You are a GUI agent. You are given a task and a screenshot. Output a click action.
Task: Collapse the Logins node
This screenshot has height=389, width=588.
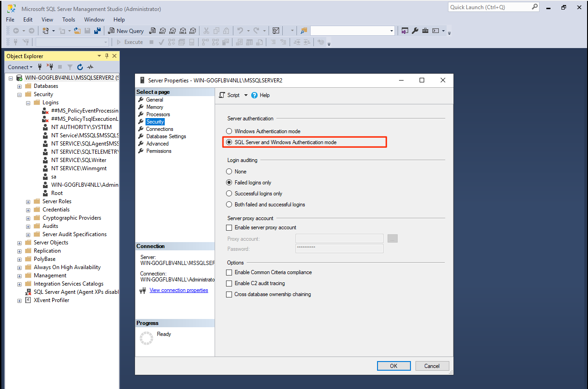[x=28, y=103]
